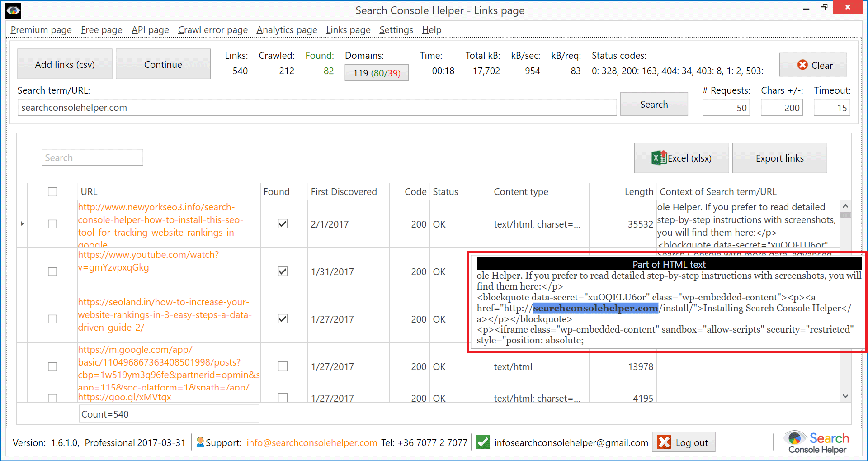Click the Domains 119 (80/39) button
Image resolution: width=868 pixels, height=461 pixels.
(377, 73)
